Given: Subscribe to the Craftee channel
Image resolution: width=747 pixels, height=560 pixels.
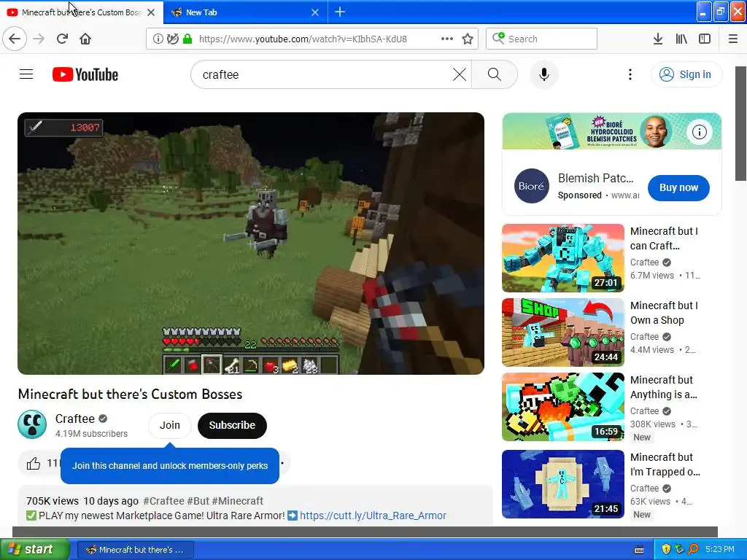Looking at the screenshot, I should point(232,425).
